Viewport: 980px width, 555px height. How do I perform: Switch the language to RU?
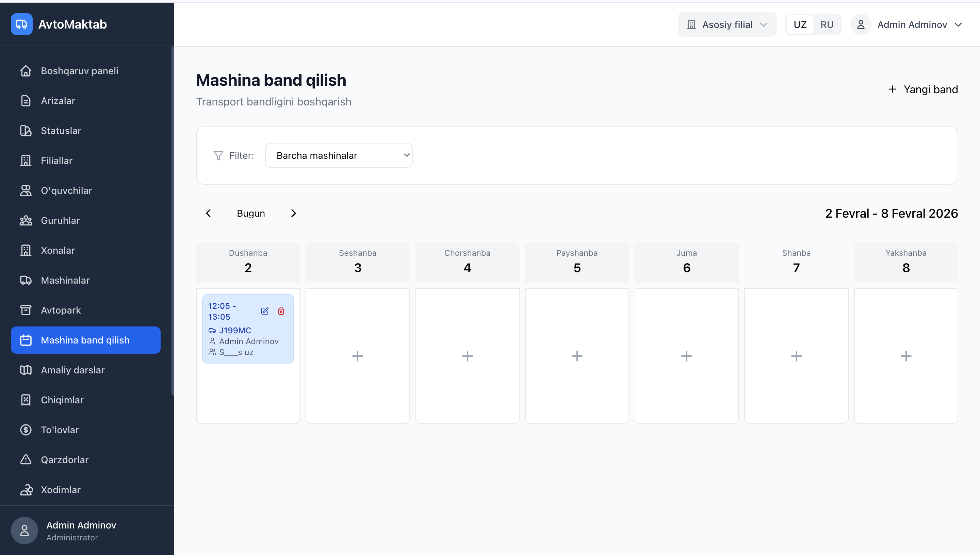pos(827,24)
